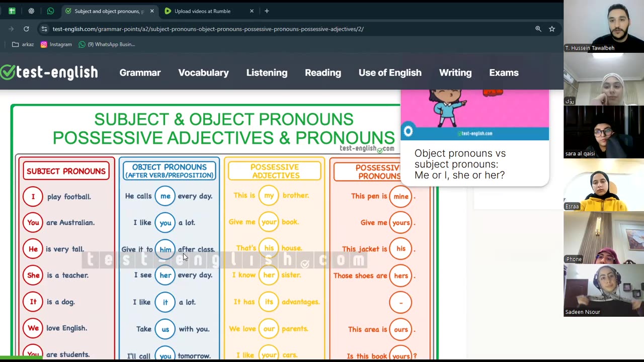Open the zoom magnifier icon in address bar
Viewport: 644px width, 362px height.
point(538,29)
